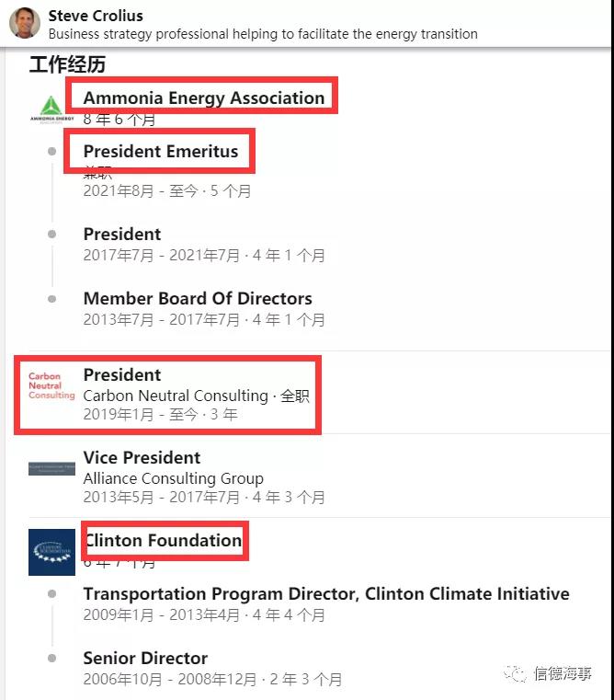Click the Clinton Foundation logo
Image resolution: width=614 pixels, height=700 pixels.
tap(51, 552)
